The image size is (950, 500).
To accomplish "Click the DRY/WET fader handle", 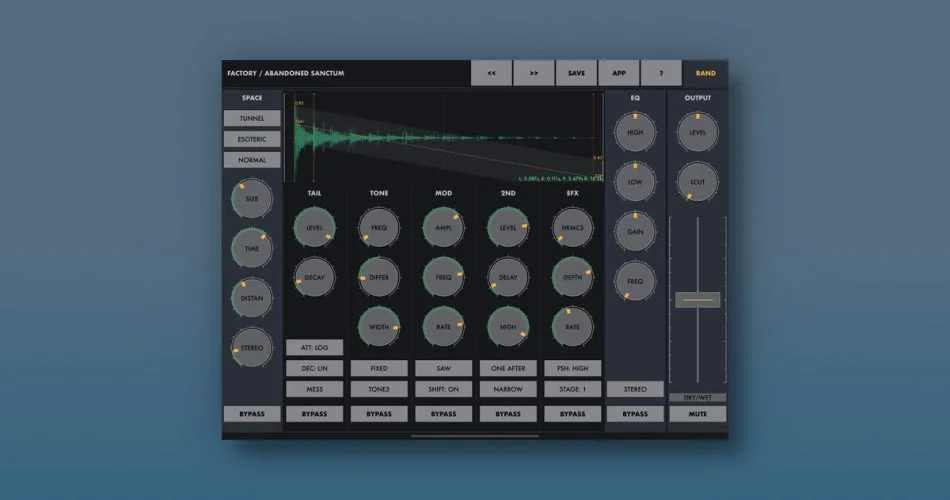I will (697, 299).
